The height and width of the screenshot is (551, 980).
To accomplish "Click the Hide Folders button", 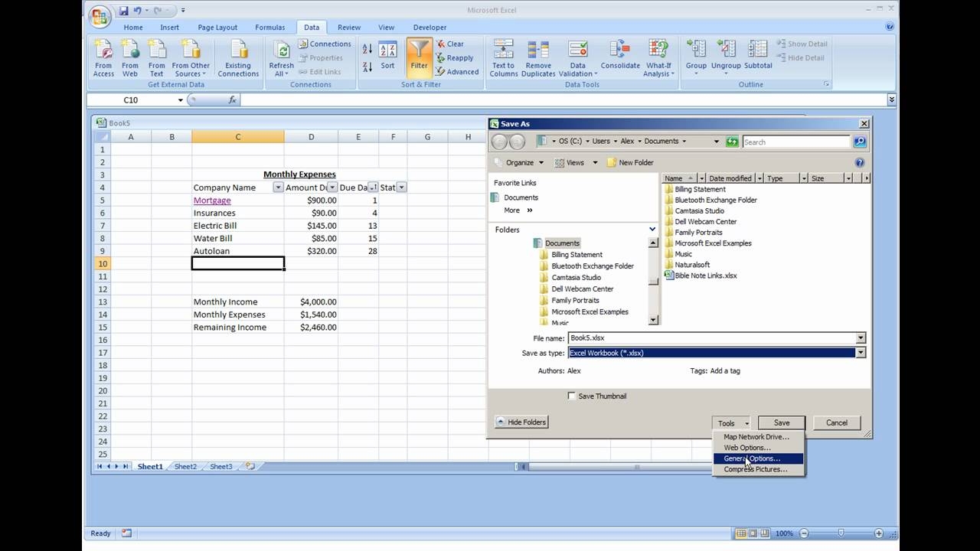I will pos(521,422).
